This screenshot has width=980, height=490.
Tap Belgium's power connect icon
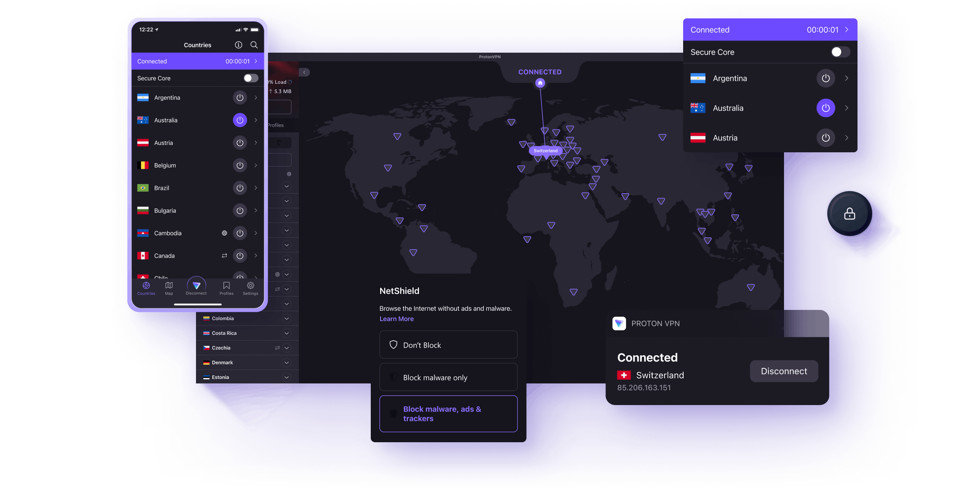pos(240,165)
